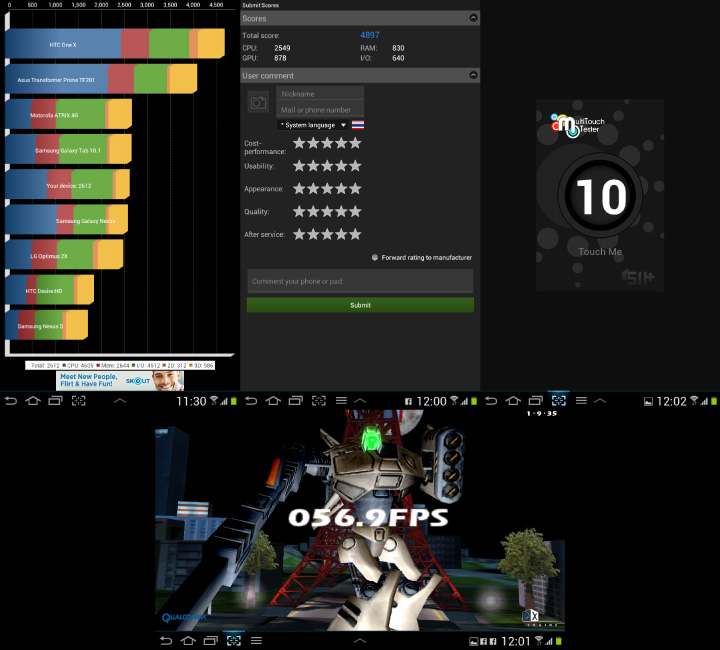
Task: Select the Motorola ATRIX 4G benchmark bar
Action: coord(68,115)
